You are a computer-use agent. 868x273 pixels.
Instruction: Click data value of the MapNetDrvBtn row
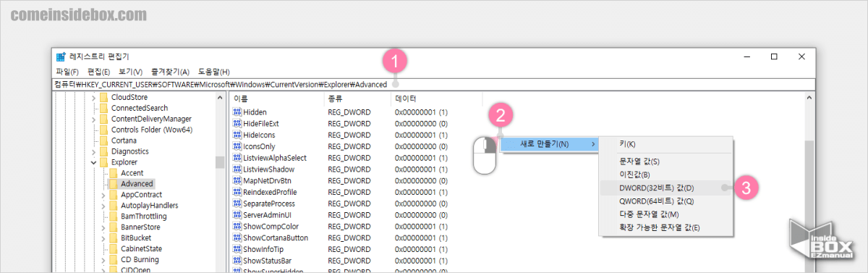[x=422, y=180]
